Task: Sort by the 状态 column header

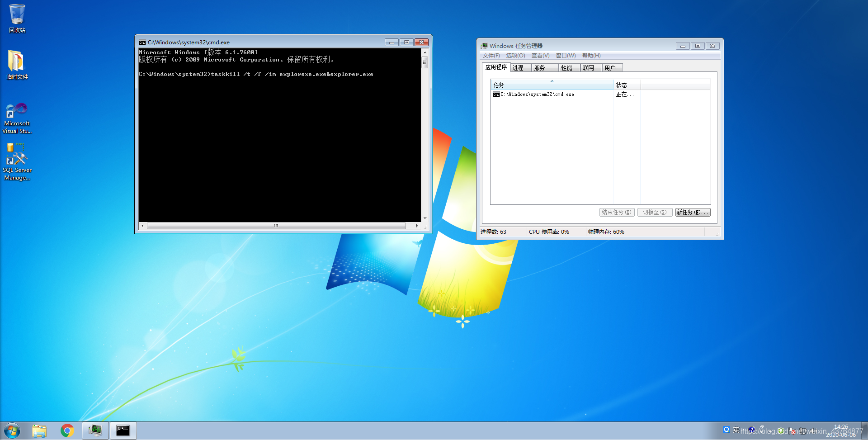Action: (x=627, y=85)
